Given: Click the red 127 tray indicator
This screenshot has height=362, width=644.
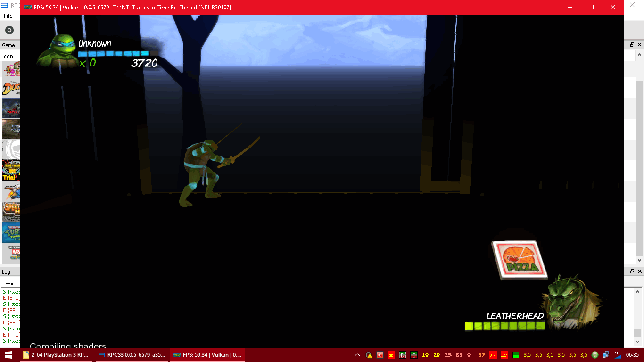Looking at the screenshot, I should [504, 355].
